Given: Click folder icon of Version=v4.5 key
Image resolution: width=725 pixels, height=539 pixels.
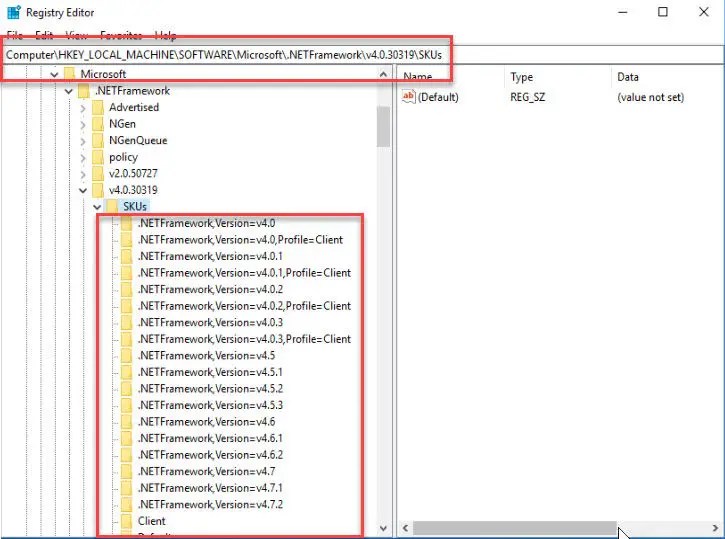Looking at the screenshot, I should (126, 355).
